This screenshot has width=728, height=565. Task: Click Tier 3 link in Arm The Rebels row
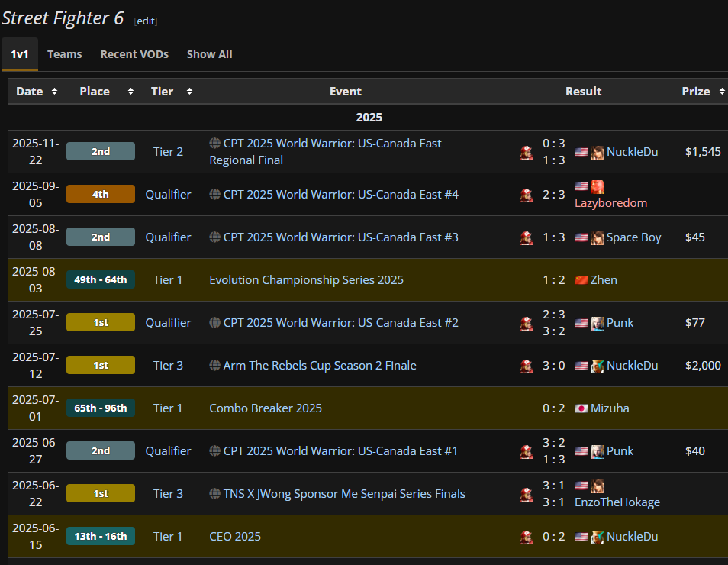point(168,365)
